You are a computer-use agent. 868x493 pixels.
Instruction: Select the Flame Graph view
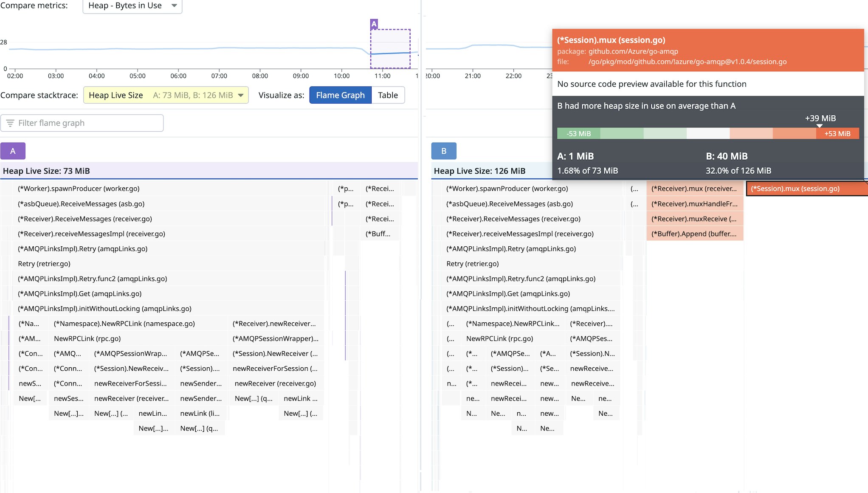[x=340, y=95]
